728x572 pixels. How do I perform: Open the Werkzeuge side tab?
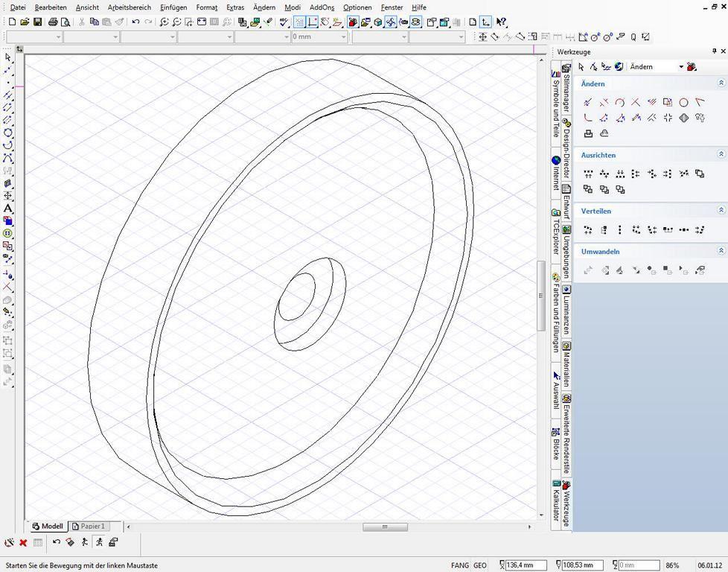coord(566,504)
